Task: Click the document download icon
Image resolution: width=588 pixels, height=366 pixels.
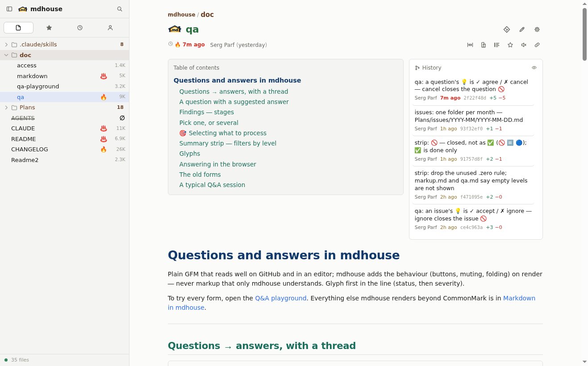Action: pyautogui.click(x=484, y=45)
